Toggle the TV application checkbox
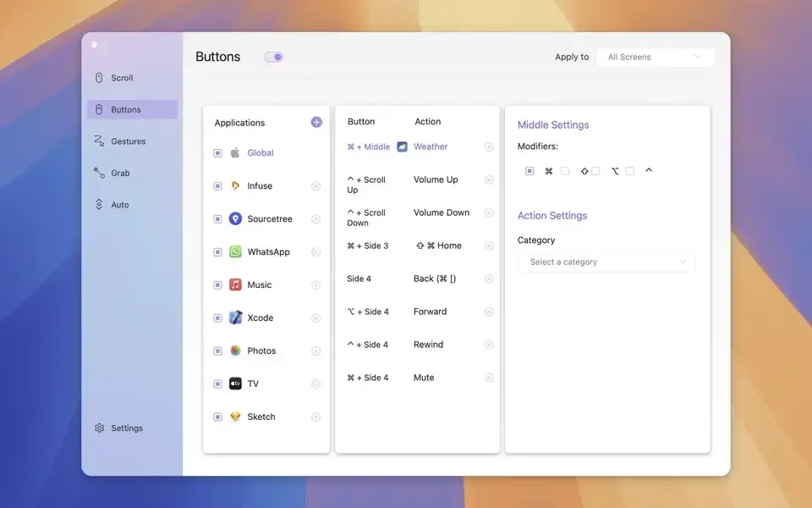Image resolution: width=812 pixels, height=508 pixels. coord(217,384)
